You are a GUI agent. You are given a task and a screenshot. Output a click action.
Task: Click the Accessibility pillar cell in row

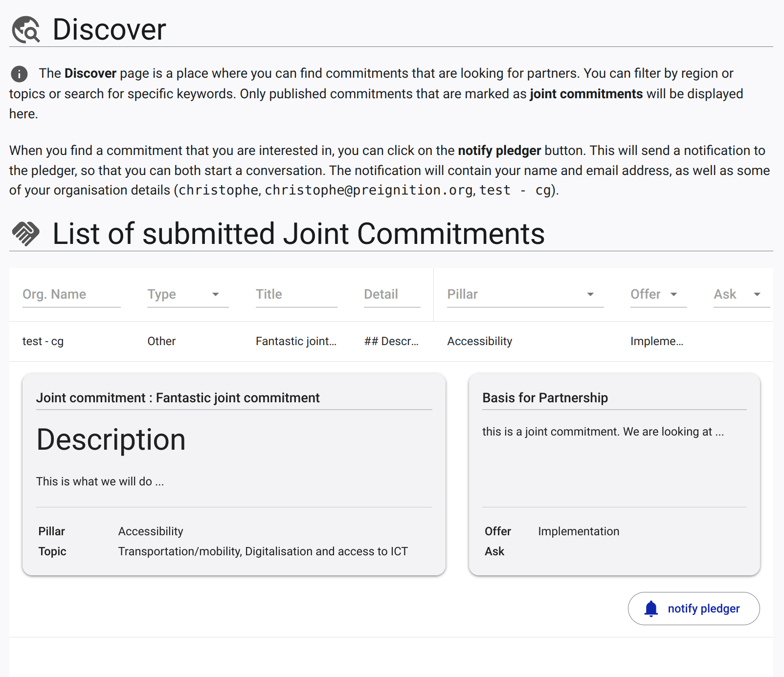(480, 341)
